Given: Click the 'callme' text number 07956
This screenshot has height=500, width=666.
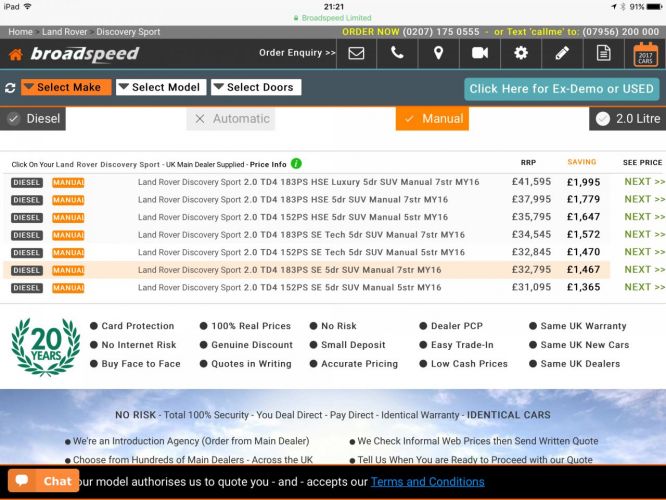Looking at the screenshot, I should (x=621, y=32).
